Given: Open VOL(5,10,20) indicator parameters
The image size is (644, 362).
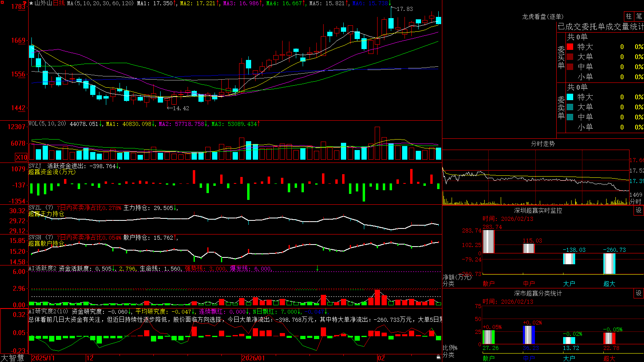Looking at the screenshot, I should [x=47, y=124].
